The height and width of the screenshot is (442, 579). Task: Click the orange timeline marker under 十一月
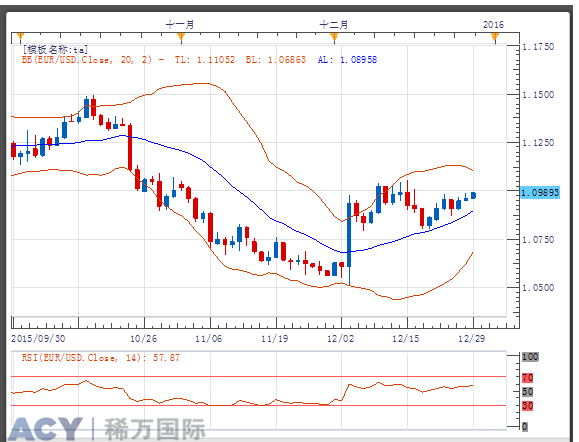[x=181, y=37]
